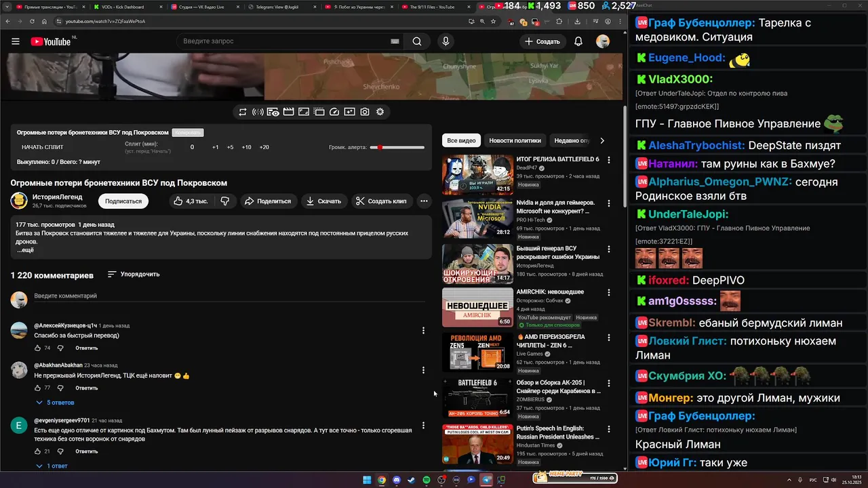Click Создать клип button
The image size is (868, 488).
coord(382,201)
